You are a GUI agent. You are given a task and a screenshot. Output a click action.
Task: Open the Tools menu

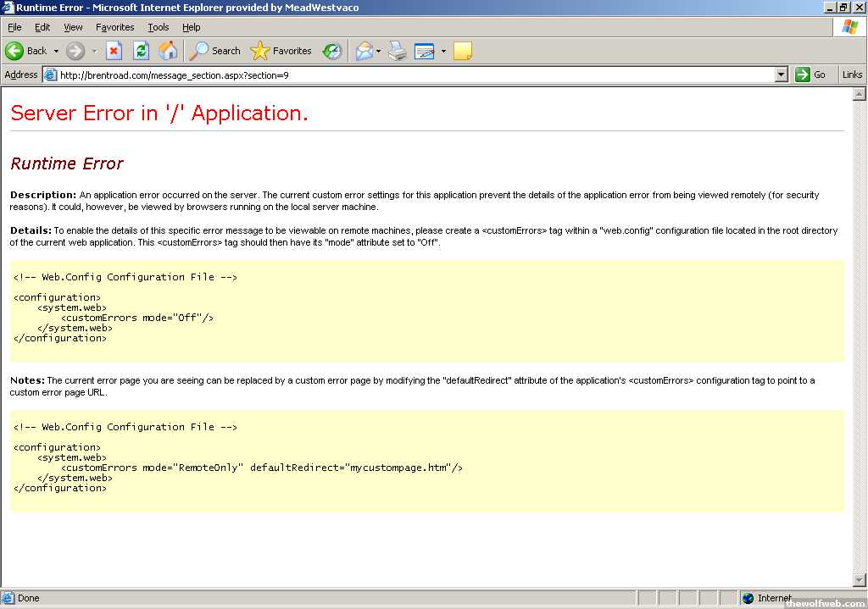159,27
